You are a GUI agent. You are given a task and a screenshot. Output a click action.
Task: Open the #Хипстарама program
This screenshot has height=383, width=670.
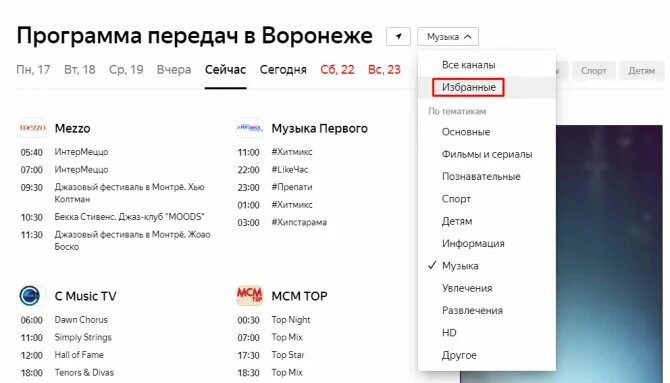[299, 222]
